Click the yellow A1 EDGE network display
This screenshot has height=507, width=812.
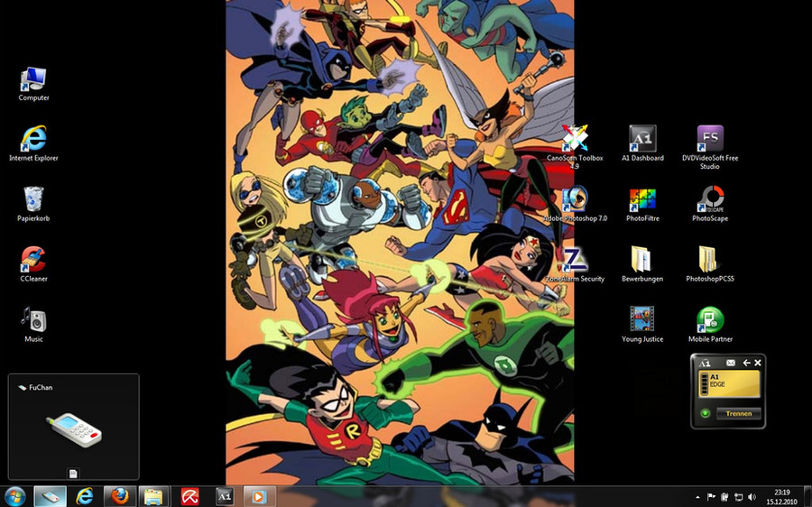[x=729, y=384]
